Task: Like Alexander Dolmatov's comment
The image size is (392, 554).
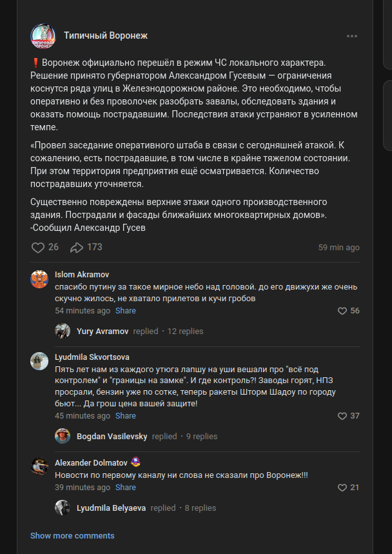Action: [x=342, y=488]
